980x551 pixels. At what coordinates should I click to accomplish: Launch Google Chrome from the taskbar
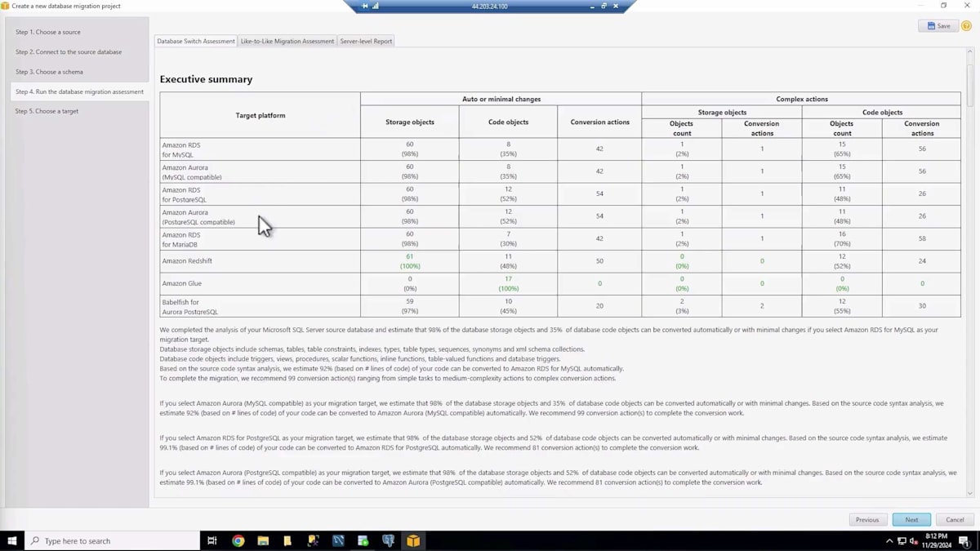tap(238, 540)
